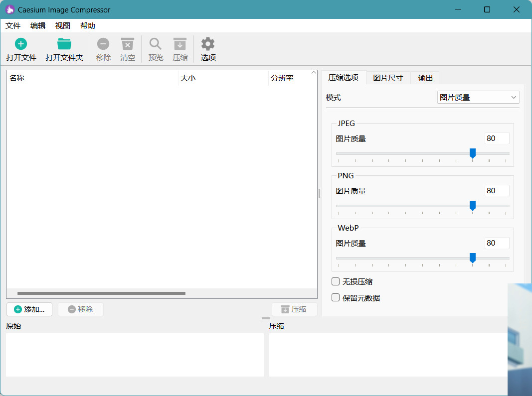Open the 编辑 menu
This screenshot has width=532, height=396.
[x=38, y=26]
